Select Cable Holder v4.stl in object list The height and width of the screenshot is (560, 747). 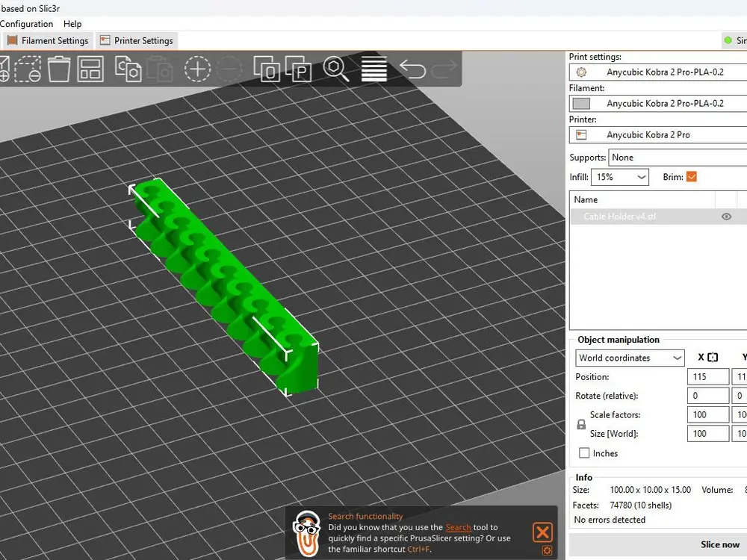[619, 217]
